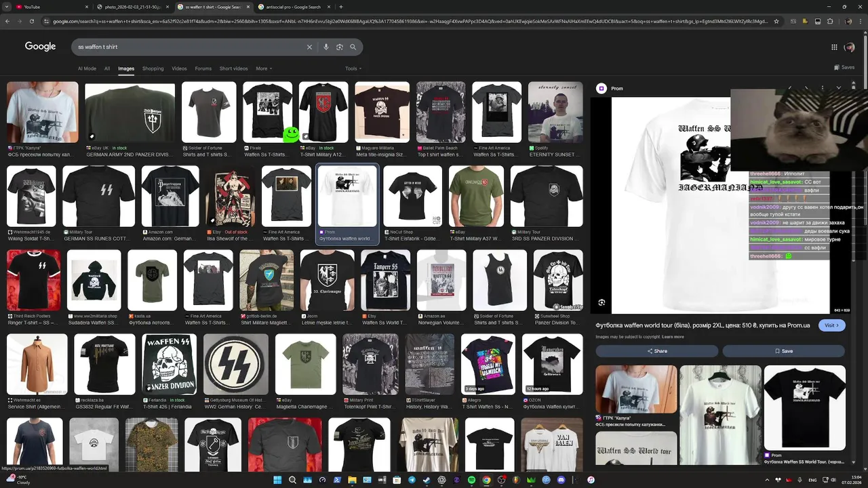868x488 pixels.
Task: Bookmark this page with the star
Action: 776,21
